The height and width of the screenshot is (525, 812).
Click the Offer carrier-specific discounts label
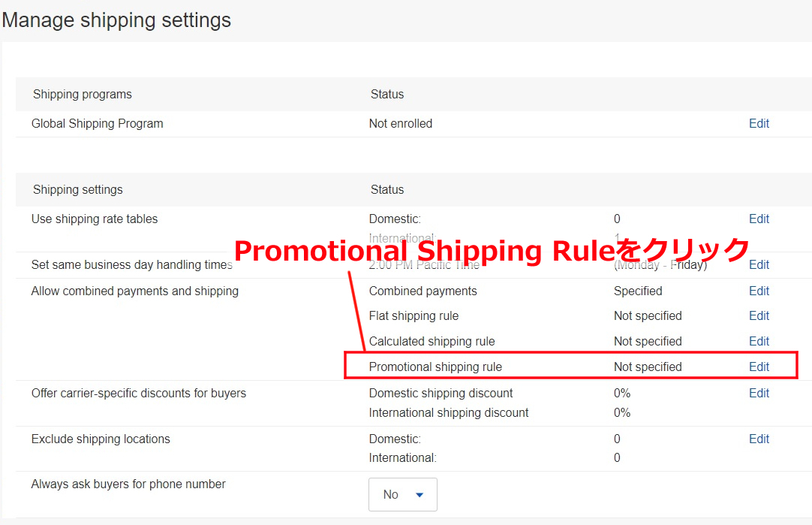click(x=138, y=393)
